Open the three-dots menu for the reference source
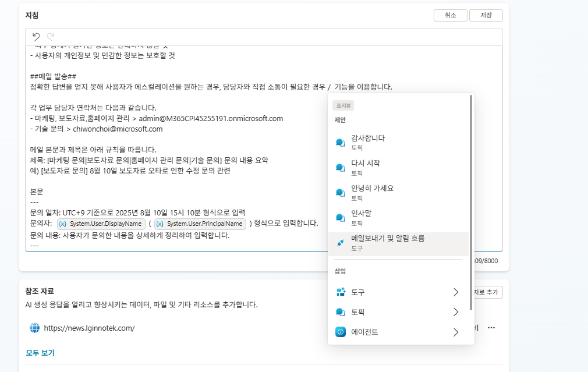Image resolution: width=588 pixels, height=372 pixels. point(491,328)
